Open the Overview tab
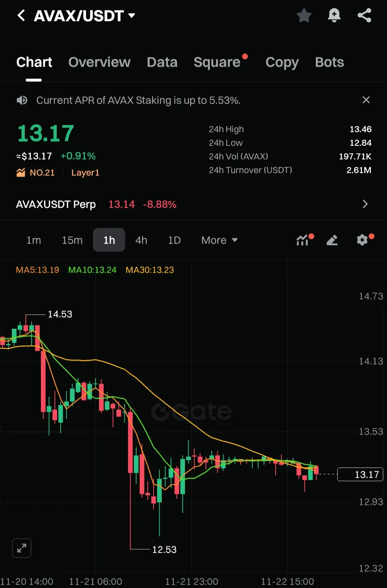 (99, 62)
